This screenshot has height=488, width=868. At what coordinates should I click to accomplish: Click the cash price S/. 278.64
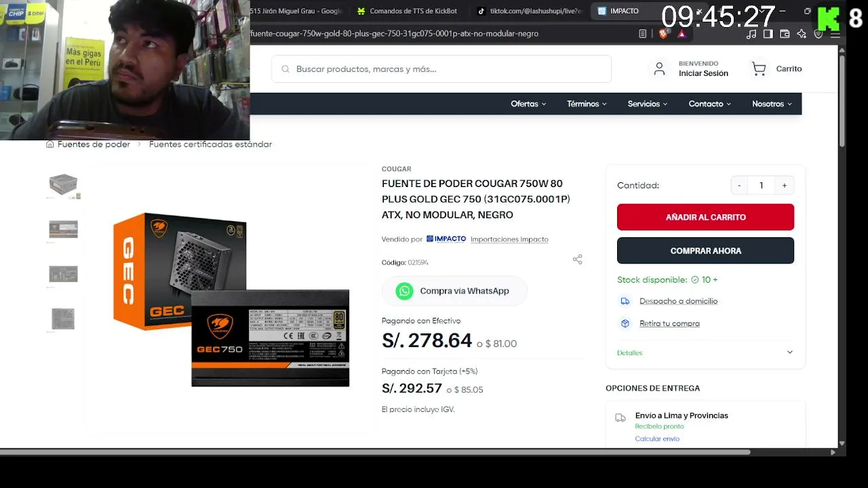tap(427, 340)
